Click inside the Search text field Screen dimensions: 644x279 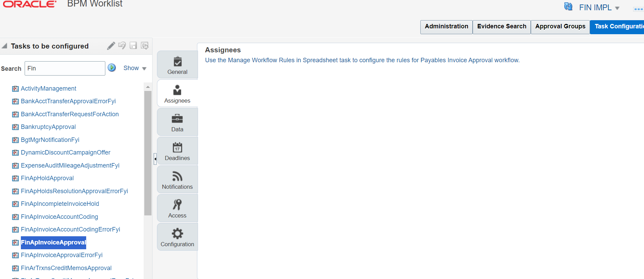tap(65, 68)
